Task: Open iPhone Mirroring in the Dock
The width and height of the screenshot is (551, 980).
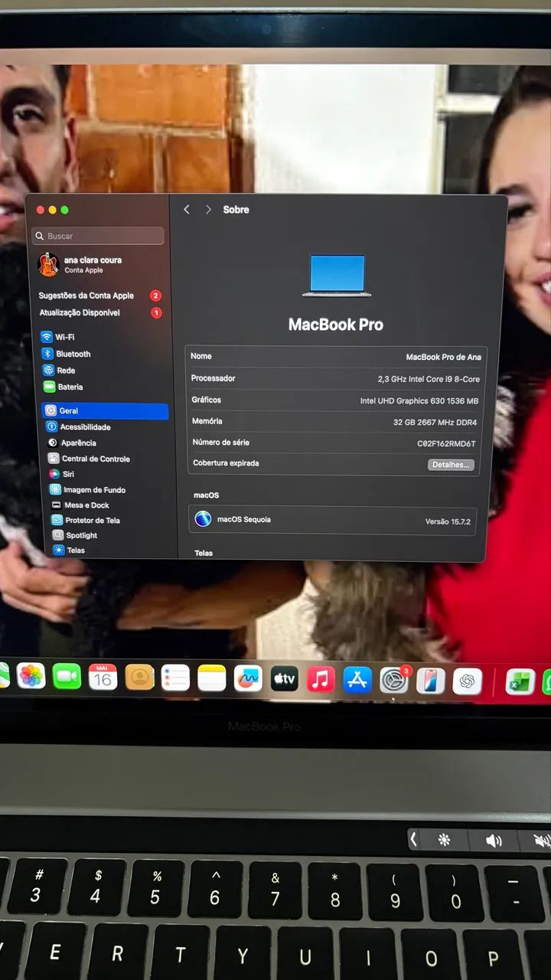Action: tap(431, 681)
